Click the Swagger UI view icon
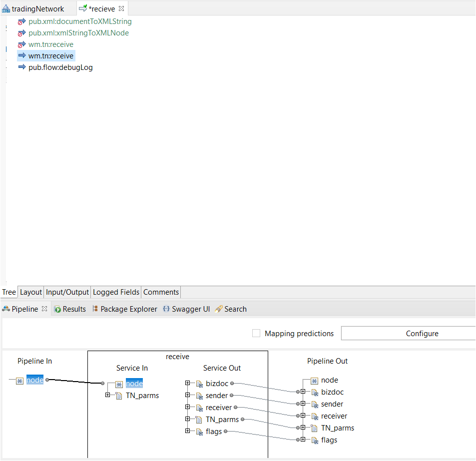 (165, 309)
